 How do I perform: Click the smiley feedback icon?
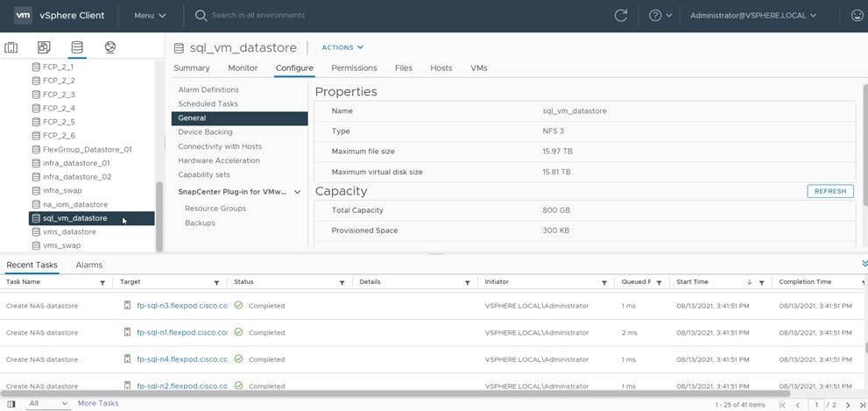pos(857,16)
